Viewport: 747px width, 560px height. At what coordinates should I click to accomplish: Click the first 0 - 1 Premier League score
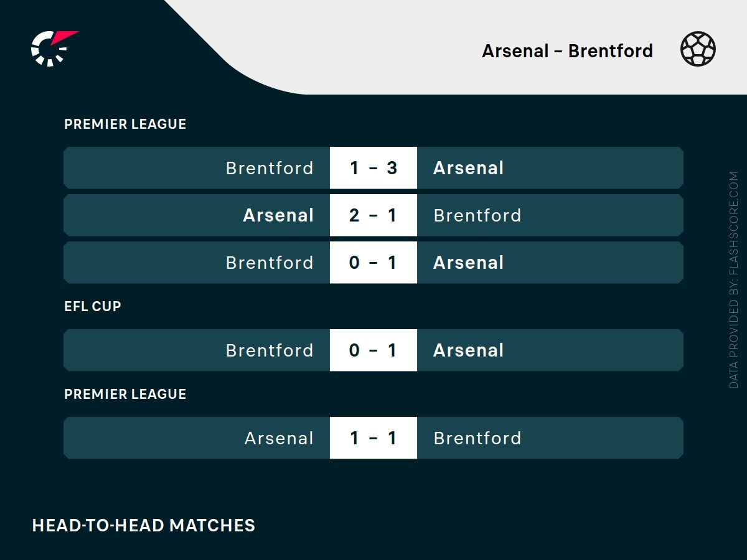point(373,263)
